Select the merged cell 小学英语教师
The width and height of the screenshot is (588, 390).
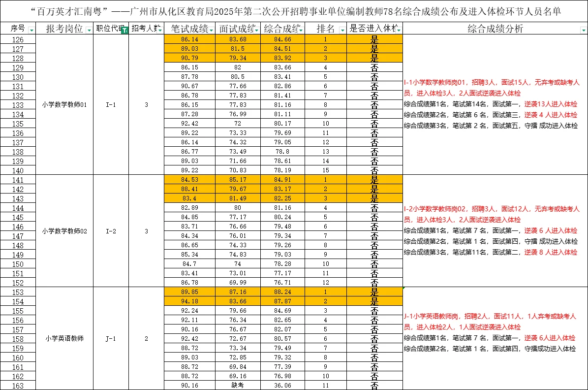point(64,338)
